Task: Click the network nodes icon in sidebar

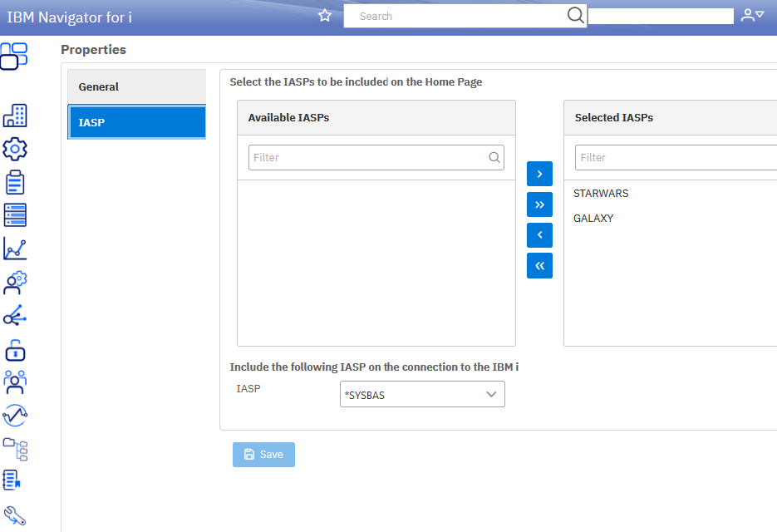Action: (x=15, y=316)
